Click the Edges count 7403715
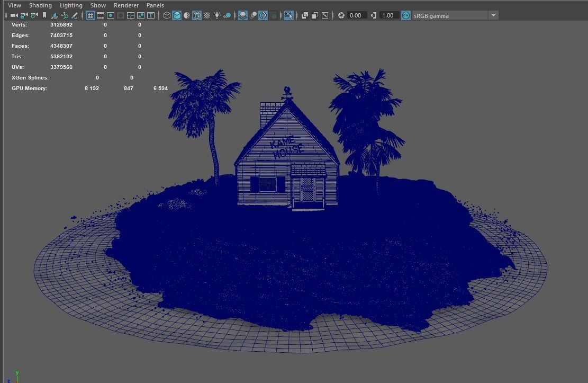The width and height of the screenshot is (588, 383). [x=61, y=35]
